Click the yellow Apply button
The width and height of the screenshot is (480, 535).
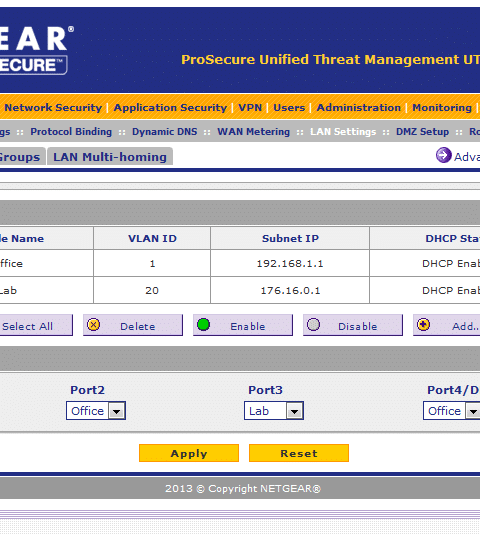[189, 453]
